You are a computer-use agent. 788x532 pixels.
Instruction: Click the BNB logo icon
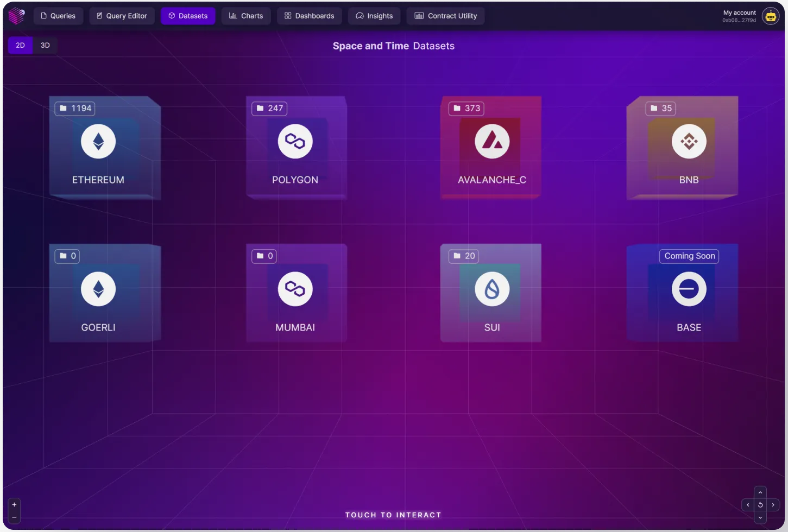[x=689, y=141]
